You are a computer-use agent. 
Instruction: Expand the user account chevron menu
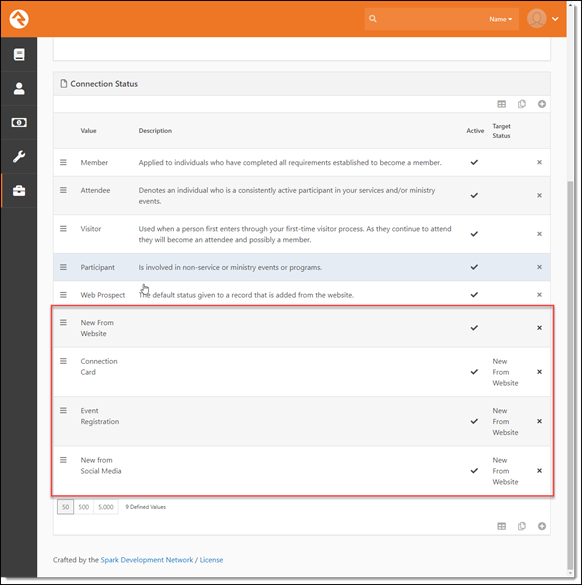(x=555, y=19)
